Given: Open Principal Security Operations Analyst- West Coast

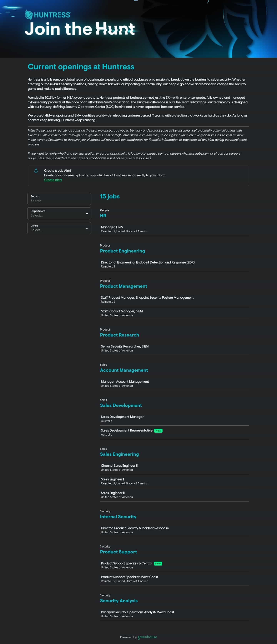Looking at the screenshot, I should [174, 614].
